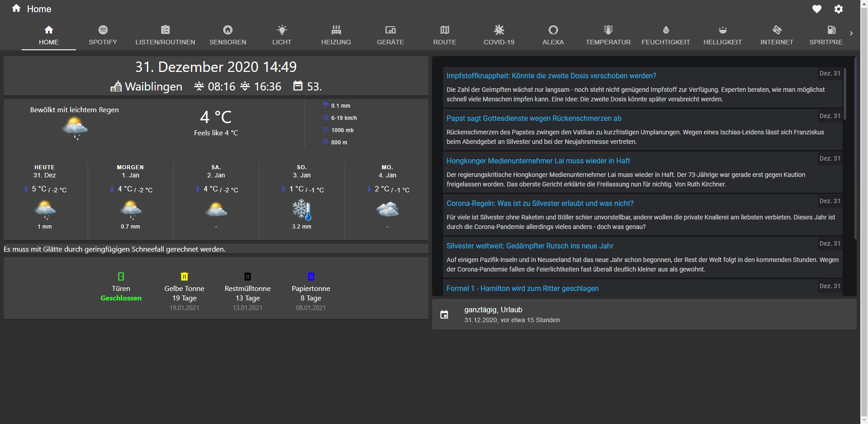Image resolution: width=868 pixels, height=424 pixels.
Task: Click the 3.2 mm Sunday precipitation value
Action: coord(302,227)
